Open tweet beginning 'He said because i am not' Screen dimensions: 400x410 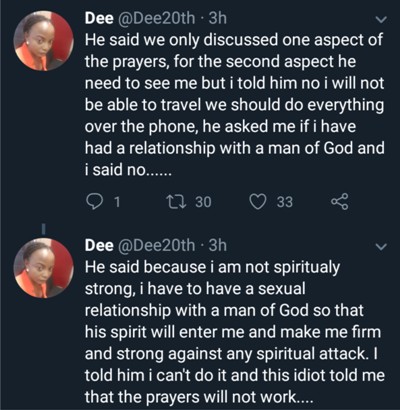pyautogui.click(x=234, y=332)
